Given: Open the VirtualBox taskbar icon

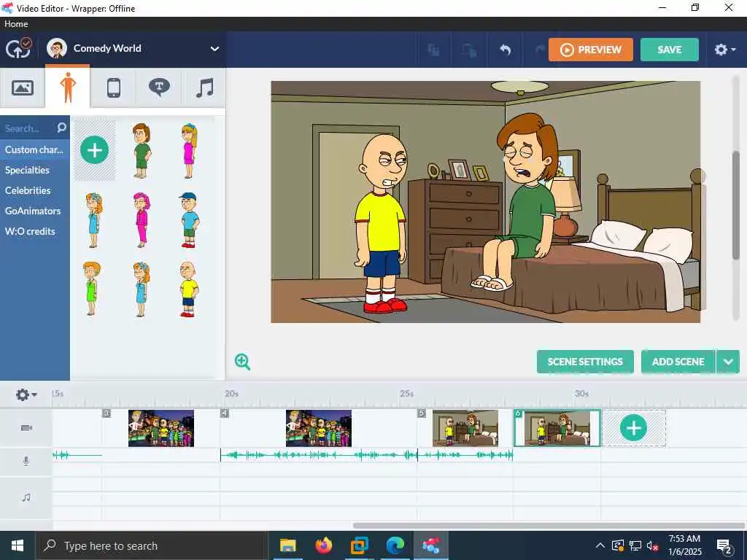Looking at the screenshot, I should pos(359,545).
